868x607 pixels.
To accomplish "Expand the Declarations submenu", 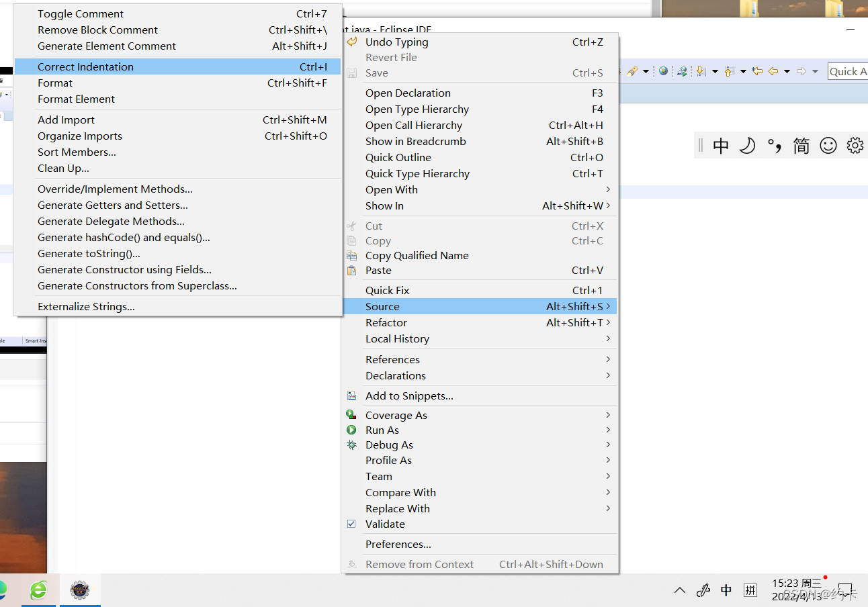I will [479, 376].
